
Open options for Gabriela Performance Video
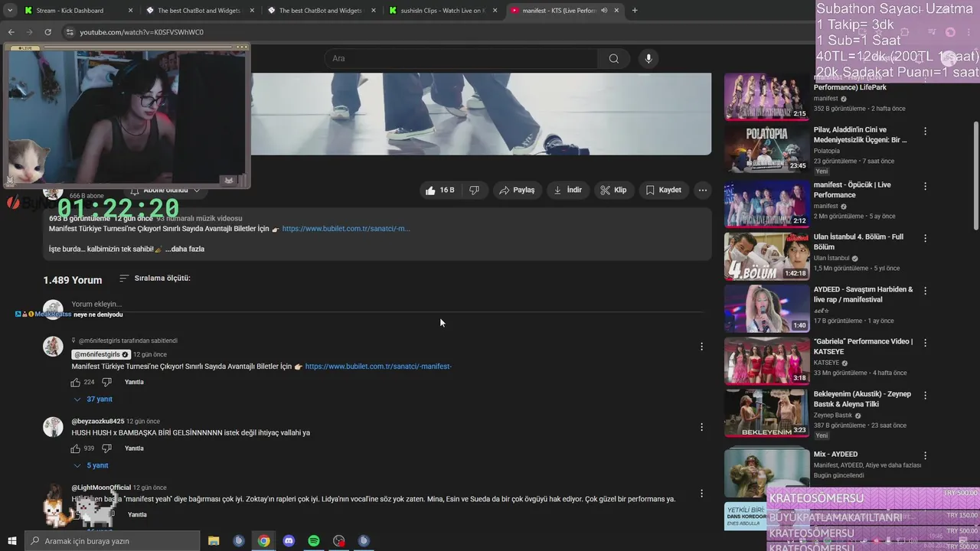tap(925, 343)
